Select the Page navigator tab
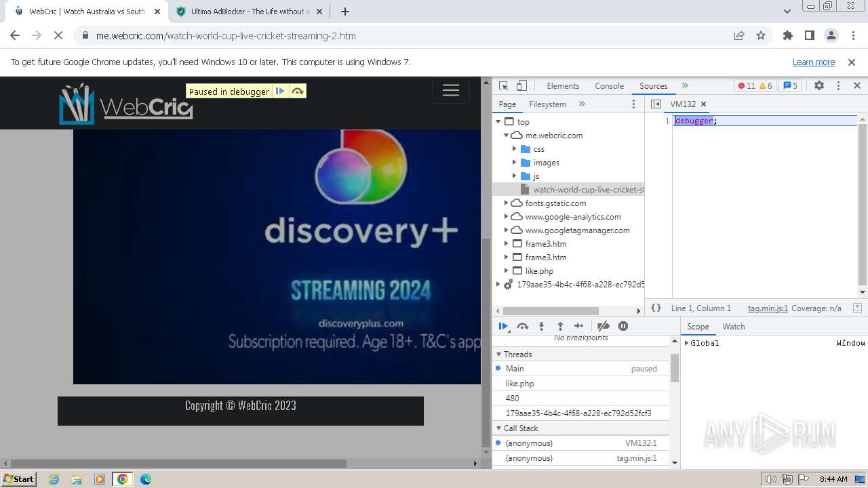 click(507, 104)
